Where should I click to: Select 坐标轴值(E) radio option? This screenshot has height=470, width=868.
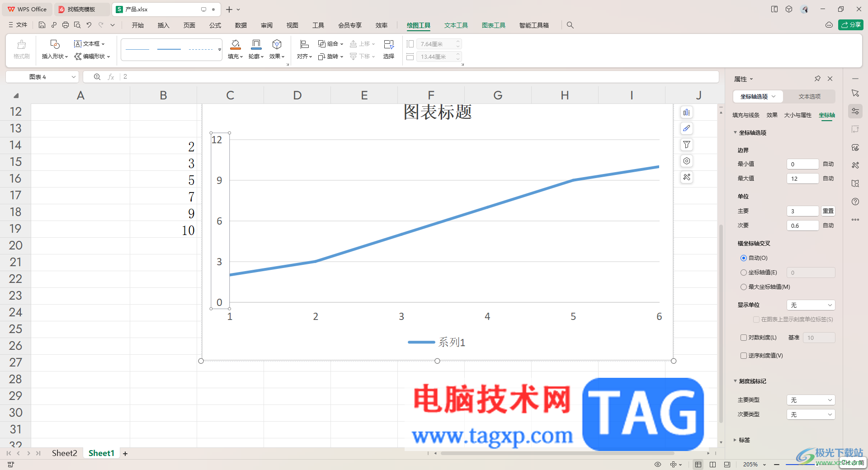(744, 273)
